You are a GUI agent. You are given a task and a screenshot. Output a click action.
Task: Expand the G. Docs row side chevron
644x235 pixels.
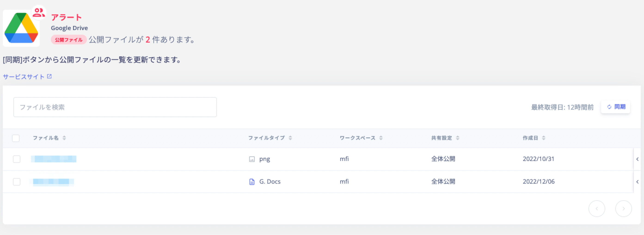coord(638,182)
